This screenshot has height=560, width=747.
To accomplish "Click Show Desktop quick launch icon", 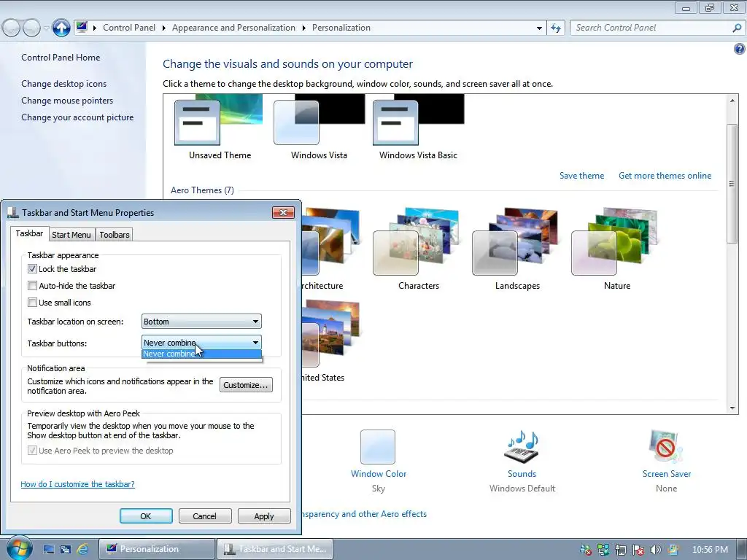I will (49, 549).
